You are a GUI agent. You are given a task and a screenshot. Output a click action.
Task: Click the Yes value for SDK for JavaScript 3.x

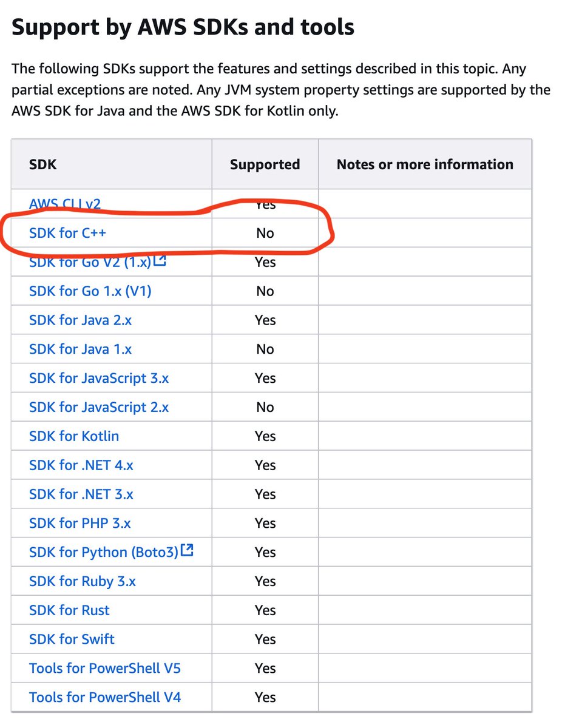coord(265,379)
